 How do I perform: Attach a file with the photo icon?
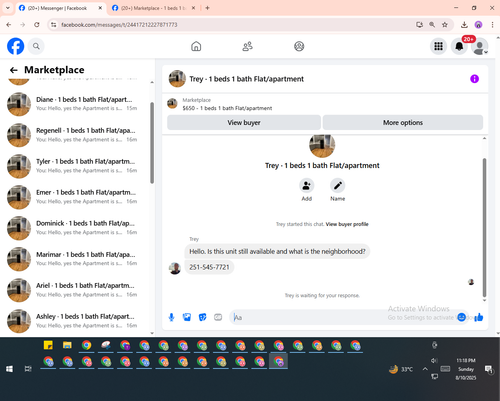[187, 317]
